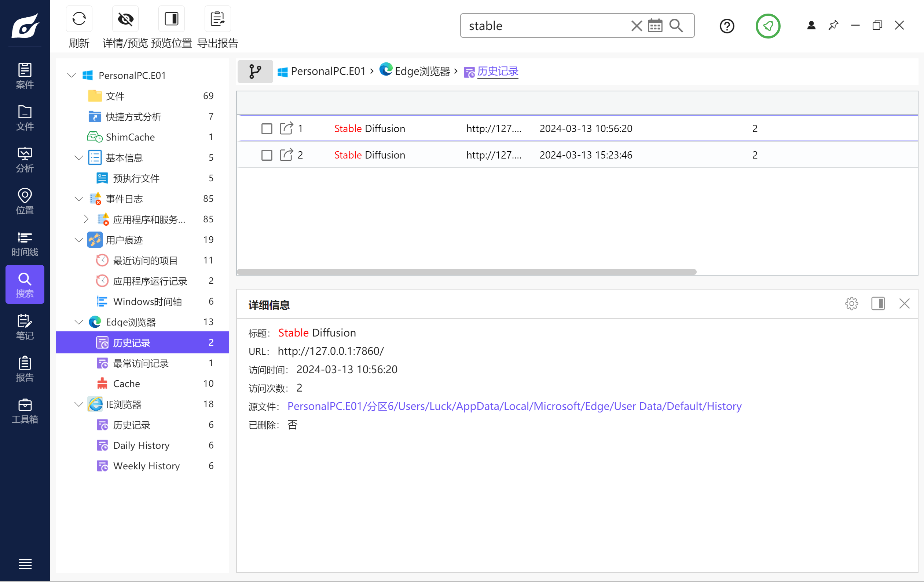Viewport: 924px width, 582px height.
Task: Click the jump-to icon in row 2
Action: pos(286,155)
